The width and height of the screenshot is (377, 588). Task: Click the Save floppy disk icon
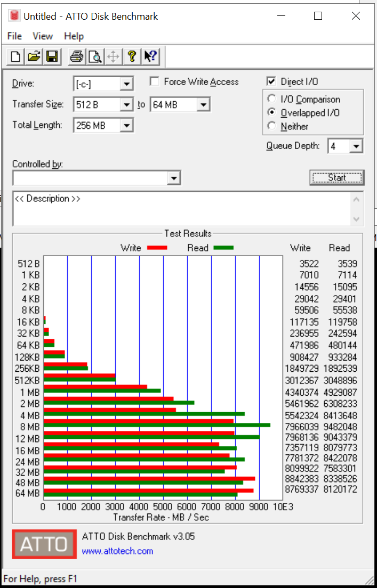coord(52,57)
